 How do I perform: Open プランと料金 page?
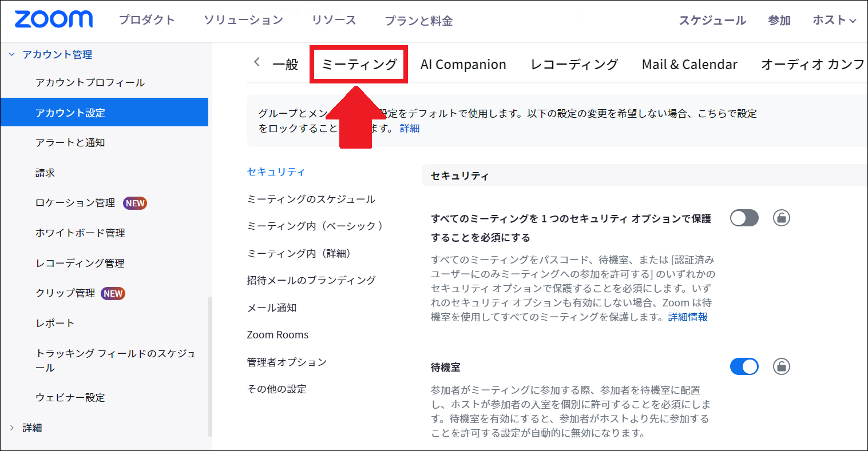pos(419,21)
